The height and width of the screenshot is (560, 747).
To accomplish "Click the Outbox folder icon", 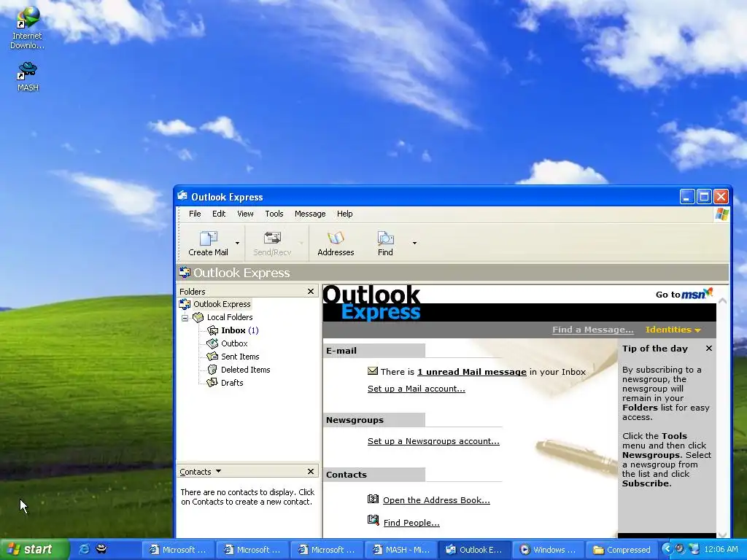I will (x=212, y=343).
